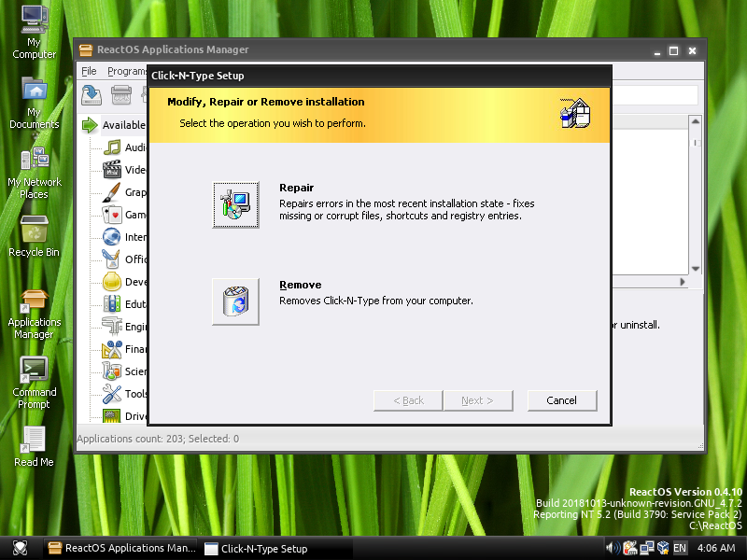Select the Tools category in tree
This screenshot has width=747, height=560.
click(x=135, y=394)
